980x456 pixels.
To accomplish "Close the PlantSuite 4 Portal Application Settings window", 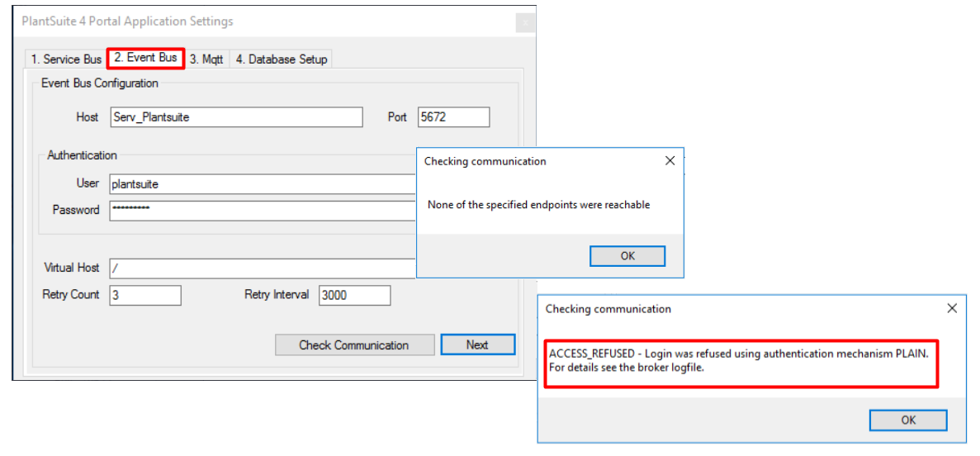I will [x=525, y=22].
